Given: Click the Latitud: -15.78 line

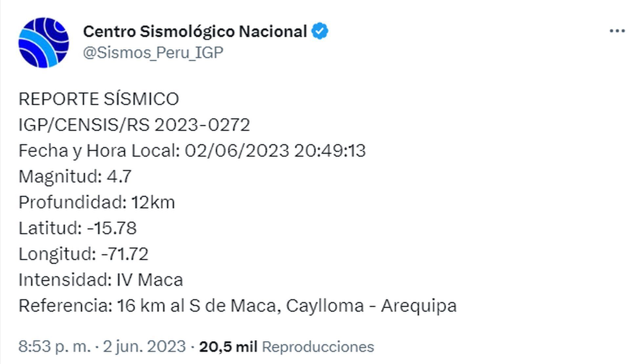Looking at the screenshot, I should (x=77, y=228).
